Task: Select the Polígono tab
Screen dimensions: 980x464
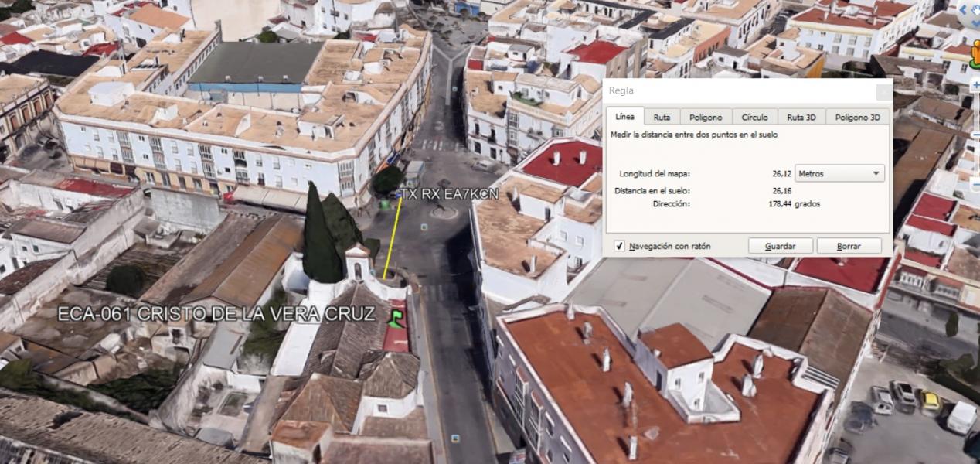Action: coord(706,118)
